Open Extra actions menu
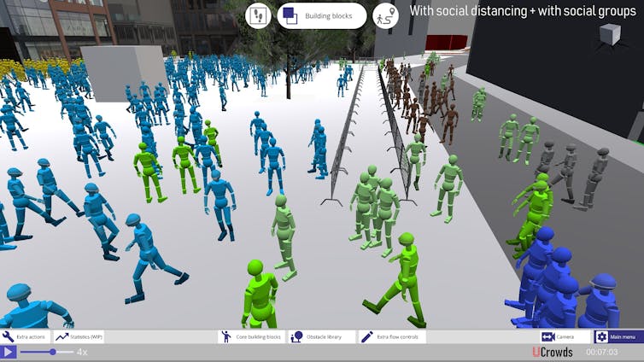644x362 pixels. pyautogui.click(x=25, y=337)
